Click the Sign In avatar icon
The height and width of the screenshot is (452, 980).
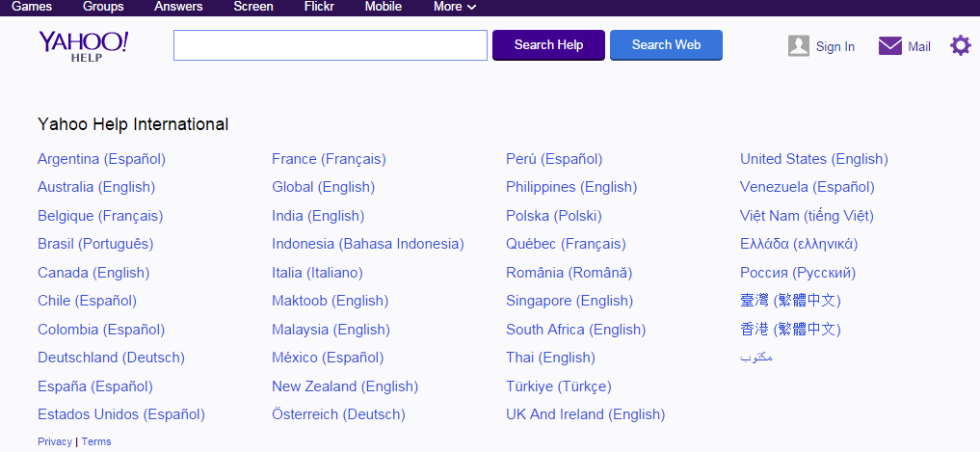799,46
